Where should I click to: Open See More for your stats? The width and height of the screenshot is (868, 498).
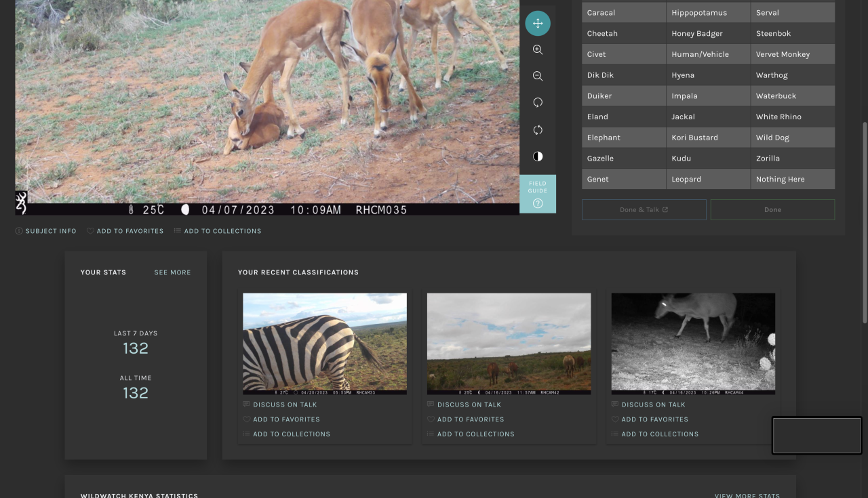point(172,272)
